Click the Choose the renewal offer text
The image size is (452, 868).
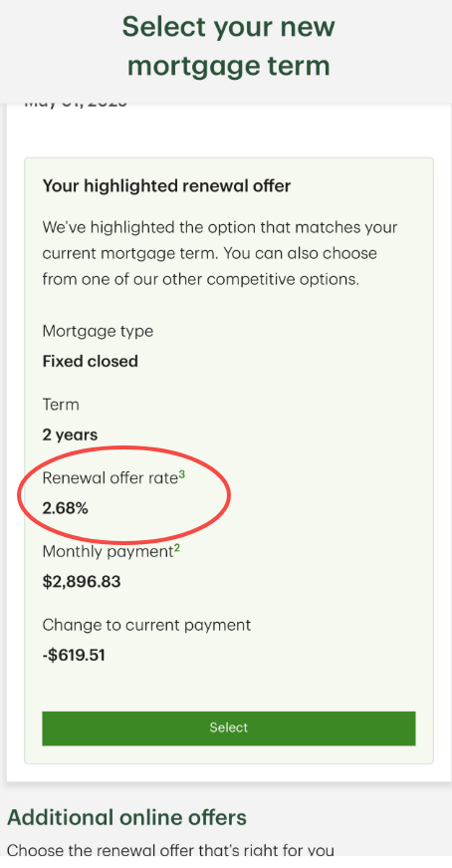pos(170,850)
